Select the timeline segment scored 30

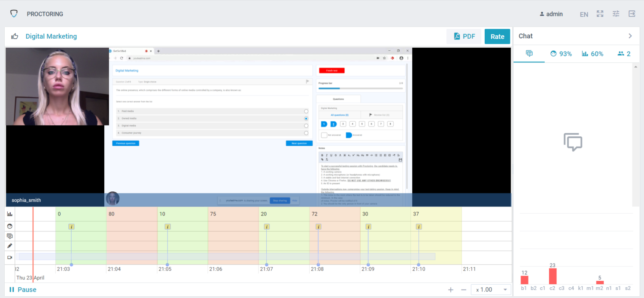(x=385, y=236)
